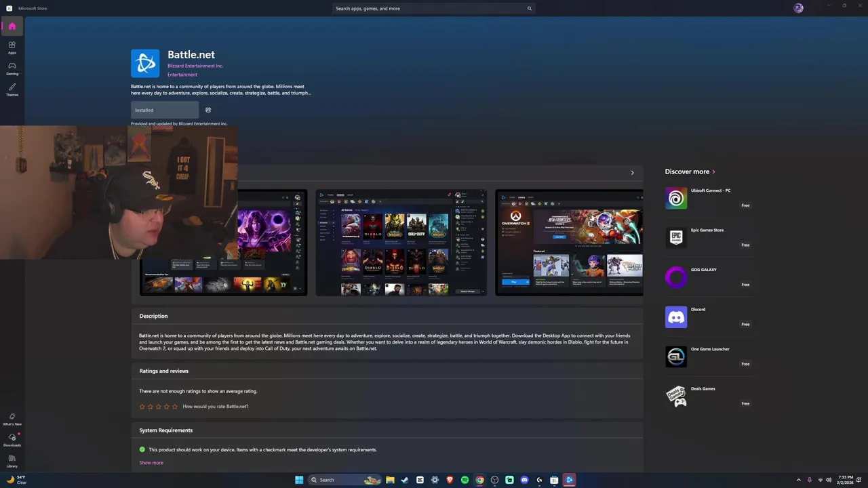Open Blizzard Entertainment Inc. publisher link

[x=195, y=66]
